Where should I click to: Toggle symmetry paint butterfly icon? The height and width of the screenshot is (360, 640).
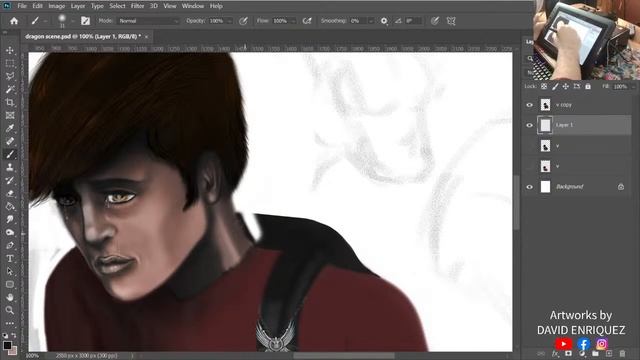pyautogui.click(x=451, y=21)
